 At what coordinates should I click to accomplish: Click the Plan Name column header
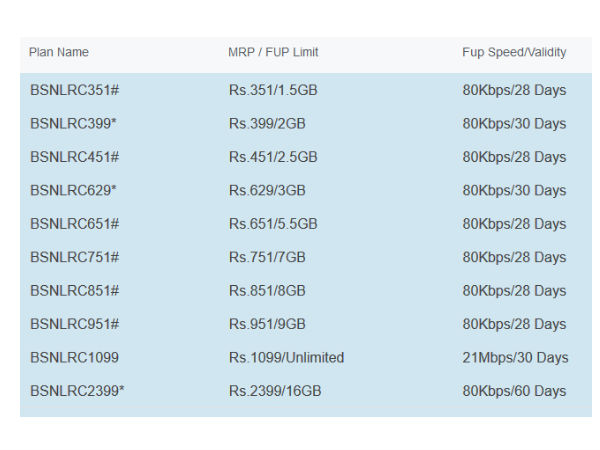tap(59, 52)
